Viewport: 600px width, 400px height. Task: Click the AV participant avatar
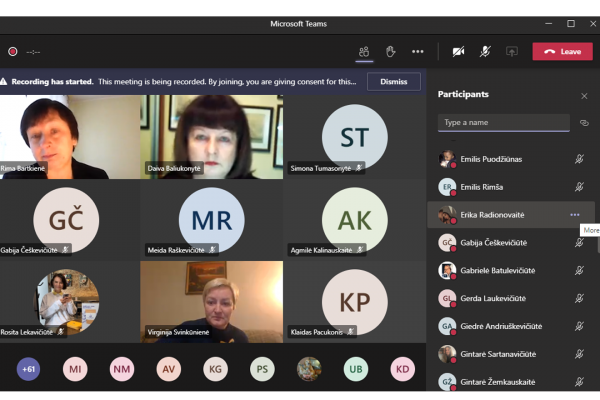(168, 369)
